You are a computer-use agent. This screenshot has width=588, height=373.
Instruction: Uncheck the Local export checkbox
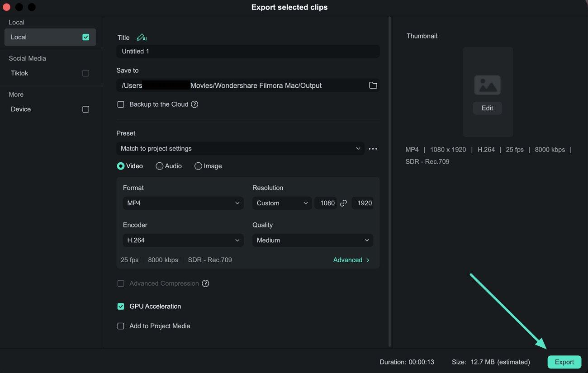pos(86,37)
